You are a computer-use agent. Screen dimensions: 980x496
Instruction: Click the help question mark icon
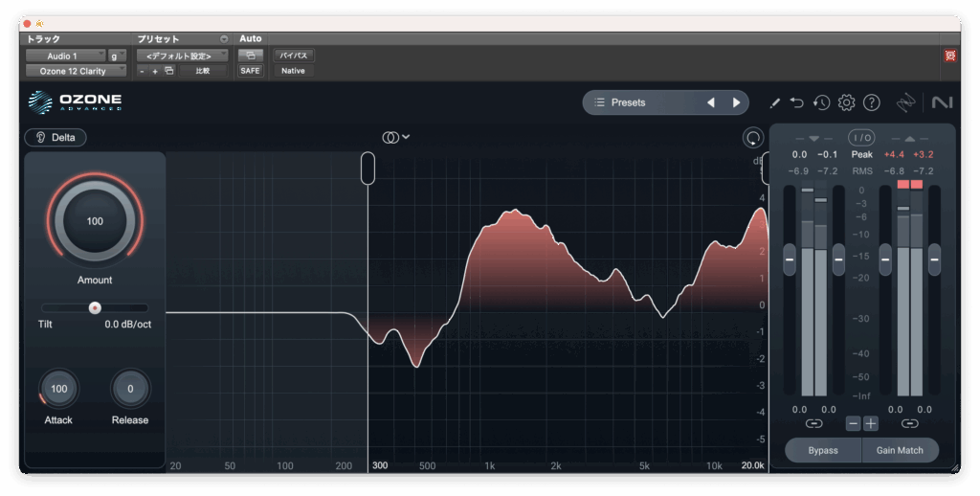coord(871,102)
